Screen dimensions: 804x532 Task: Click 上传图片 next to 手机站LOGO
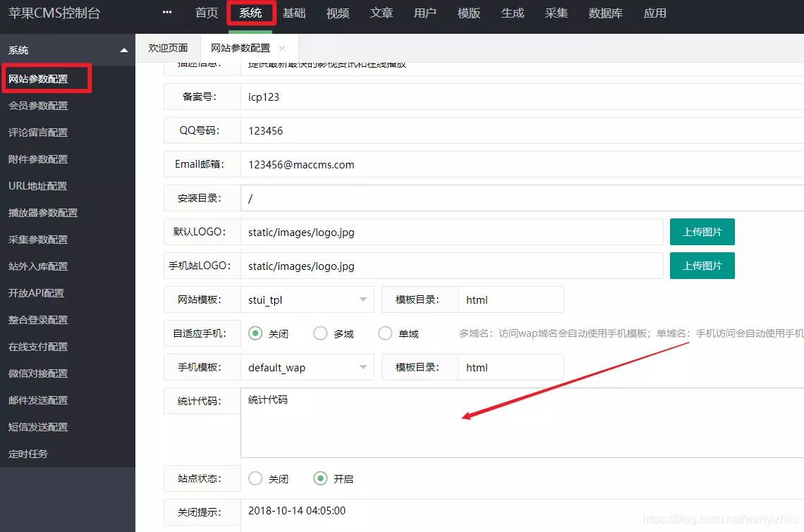click(x=702, y=266)
